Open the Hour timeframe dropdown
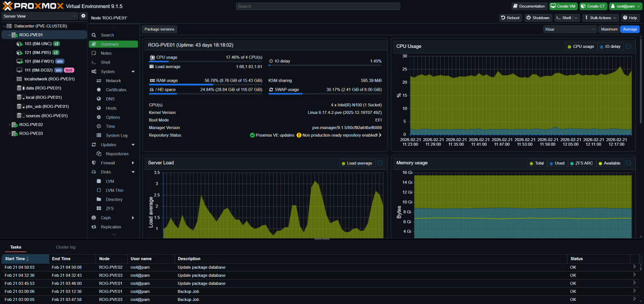644x304 pixels. point(569,29)
